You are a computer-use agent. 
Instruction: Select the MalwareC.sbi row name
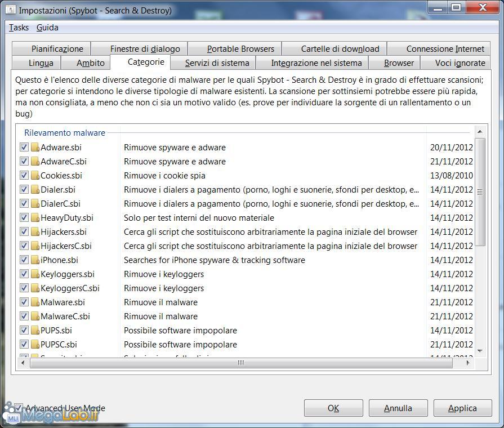[x=65, y=316]
